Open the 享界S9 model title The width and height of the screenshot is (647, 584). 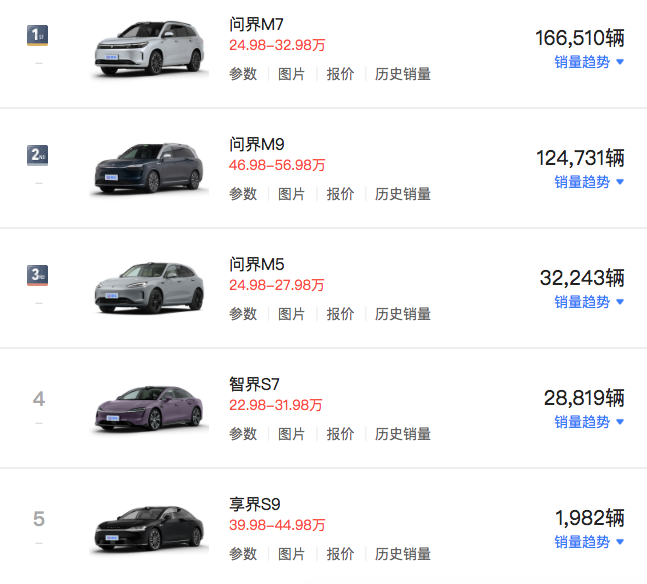pyautogui.click(x=255, y=504)
